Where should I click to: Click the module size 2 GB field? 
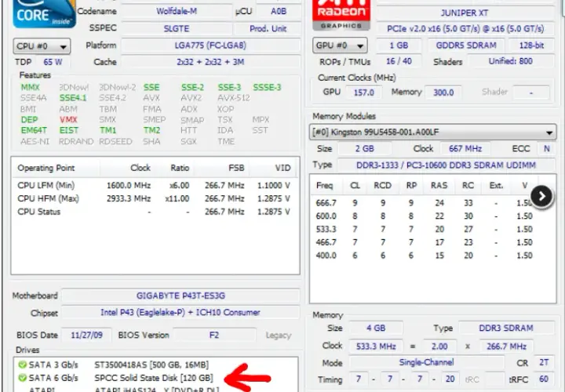tap(365, 148)
